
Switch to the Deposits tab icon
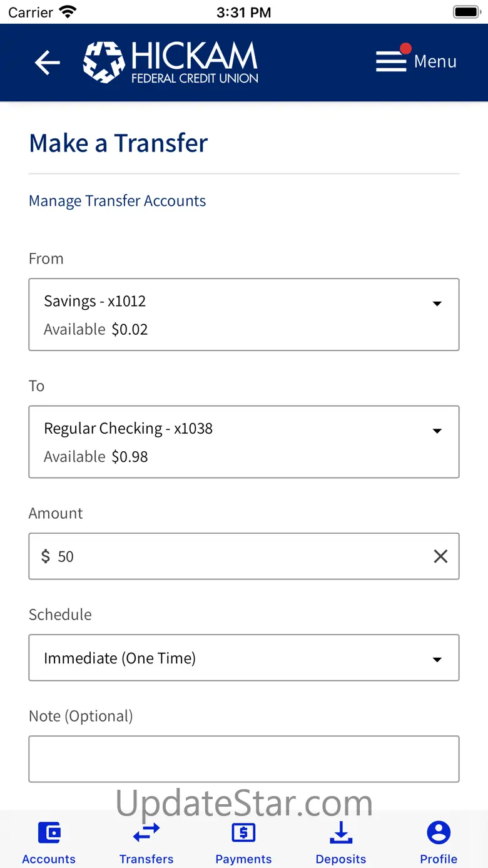(x=341, y=833)
